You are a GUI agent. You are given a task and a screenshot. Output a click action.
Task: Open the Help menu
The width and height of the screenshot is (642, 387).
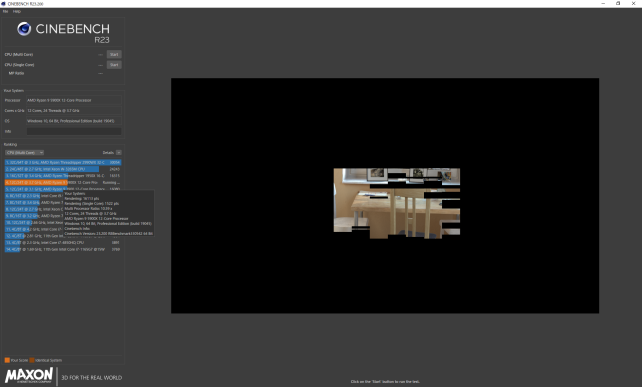coord(17,11)
